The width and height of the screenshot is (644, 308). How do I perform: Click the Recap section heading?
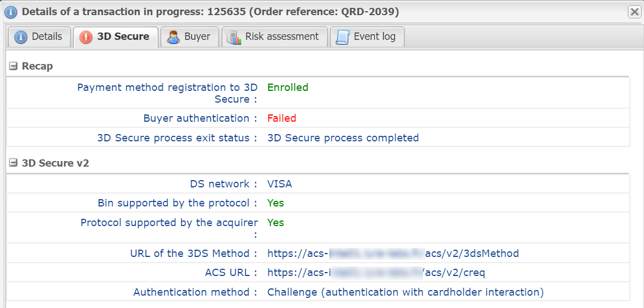coord(38,66)
